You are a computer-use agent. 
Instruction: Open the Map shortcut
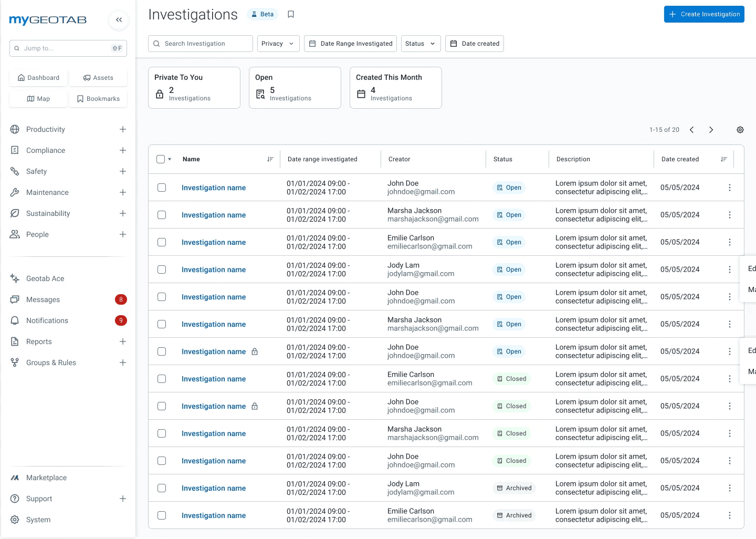click(38, 99)
